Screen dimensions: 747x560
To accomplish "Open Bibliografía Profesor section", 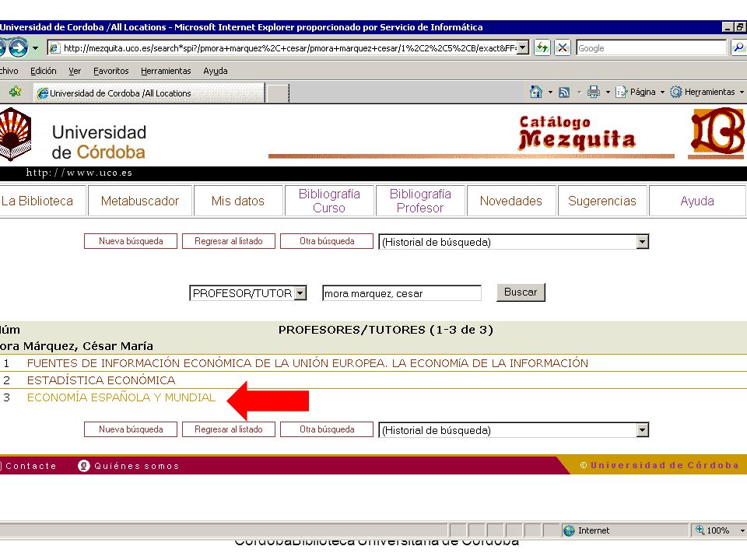I will tap(420, 201).
